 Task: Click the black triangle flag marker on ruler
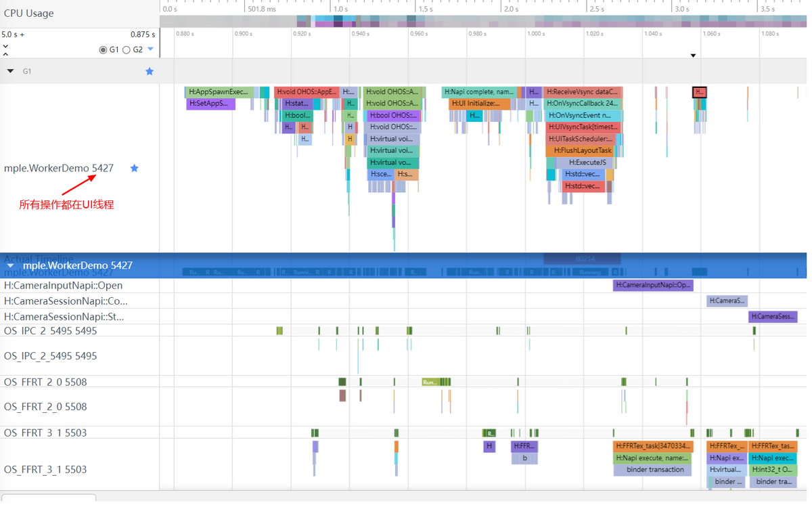693,56
